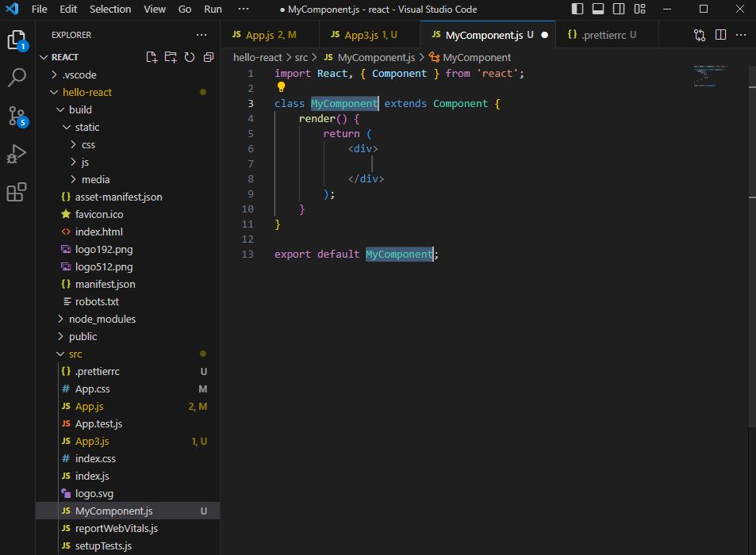Image resolution: width=756 pixels, height=555 pixels.
Task: Open the Selection menu
Action: point(110,10)
